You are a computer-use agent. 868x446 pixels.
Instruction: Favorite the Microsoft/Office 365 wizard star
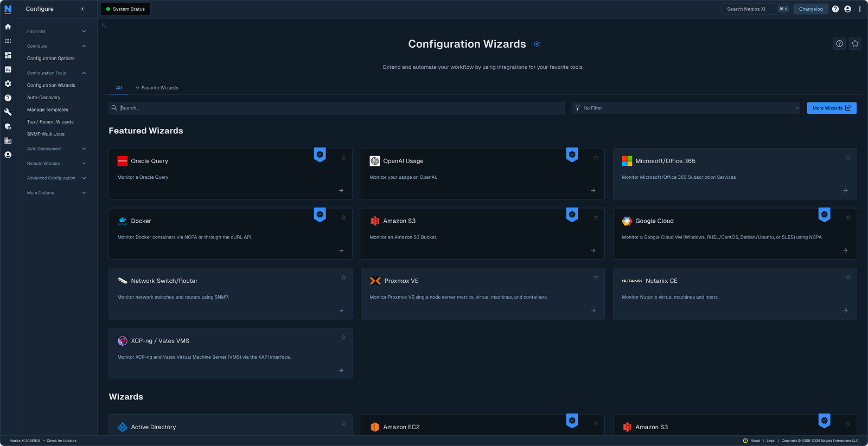click(x=848, y=158)
